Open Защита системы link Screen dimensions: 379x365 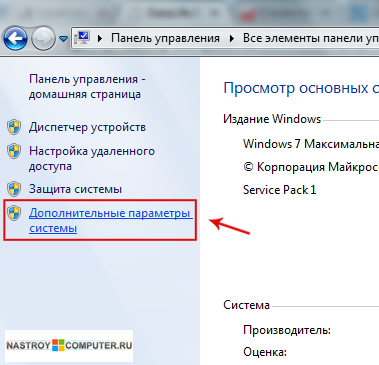[x=75, y=189]
